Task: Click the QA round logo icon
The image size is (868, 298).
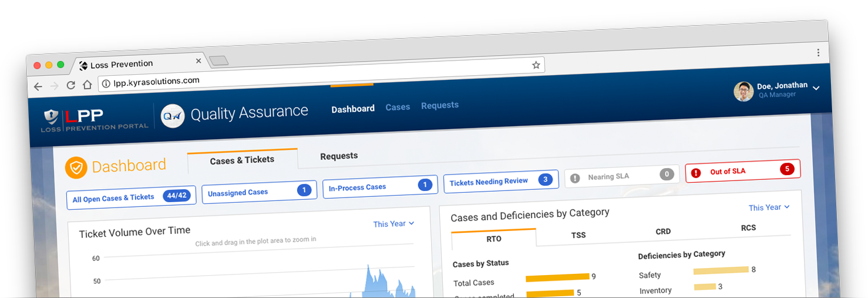Action: click(x=173, y=116)
